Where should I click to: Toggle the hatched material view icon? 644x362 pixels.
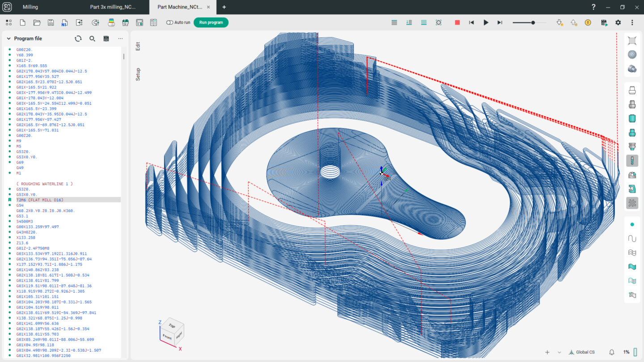(x=632, y=203)
